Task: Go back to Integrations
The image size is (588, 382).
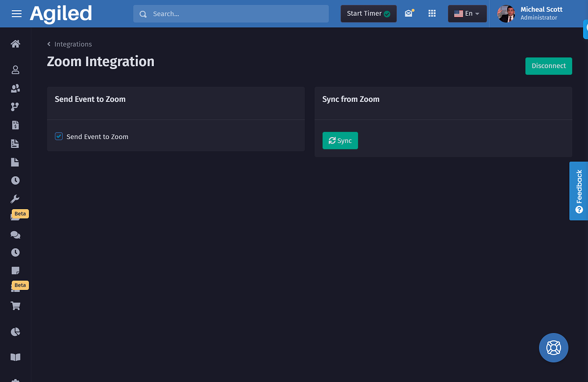Action: (70, 44)
